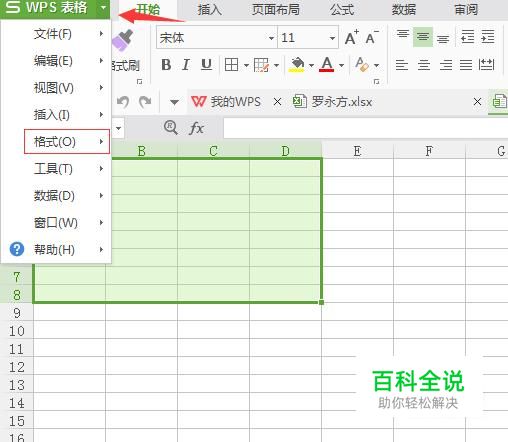
Task: Open font name dropdown 宋体
Action: (271, 38)
